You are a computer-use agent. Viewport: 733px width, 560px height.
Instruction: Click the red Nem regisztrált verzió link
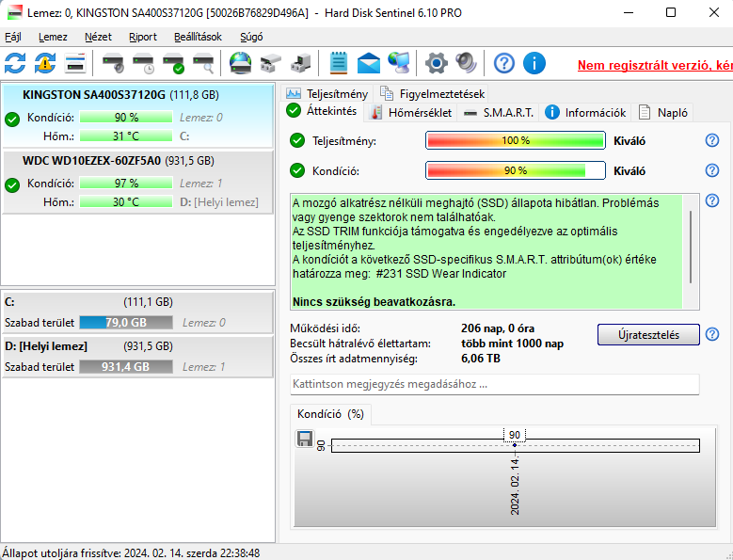655,66
